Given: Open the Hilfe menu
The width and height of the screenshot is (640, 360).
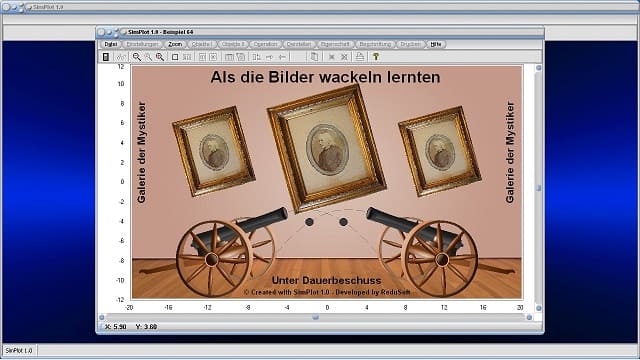Looking at the screenshot, I should pyautogui.click(x=436, y=44).
